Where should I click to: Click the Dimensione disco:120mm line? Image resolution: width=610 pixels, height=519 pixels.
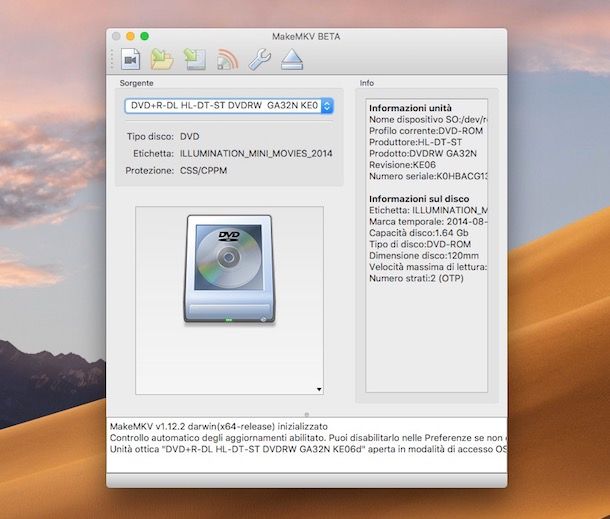(424, 256)
